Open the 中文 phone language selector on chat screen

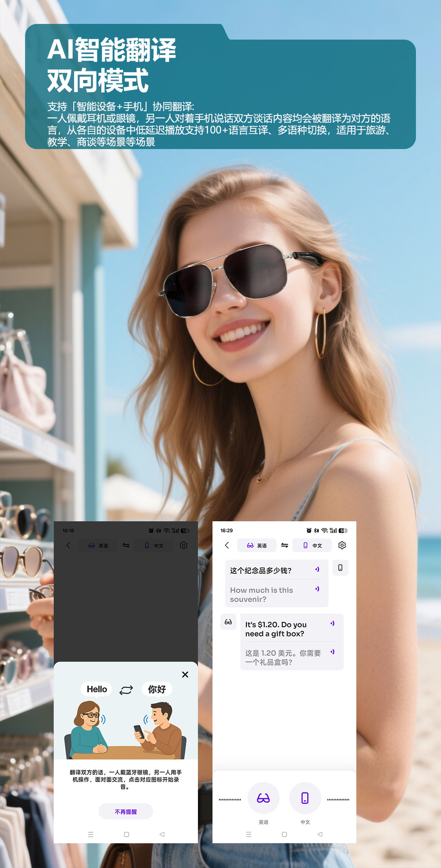coord(312,545)
